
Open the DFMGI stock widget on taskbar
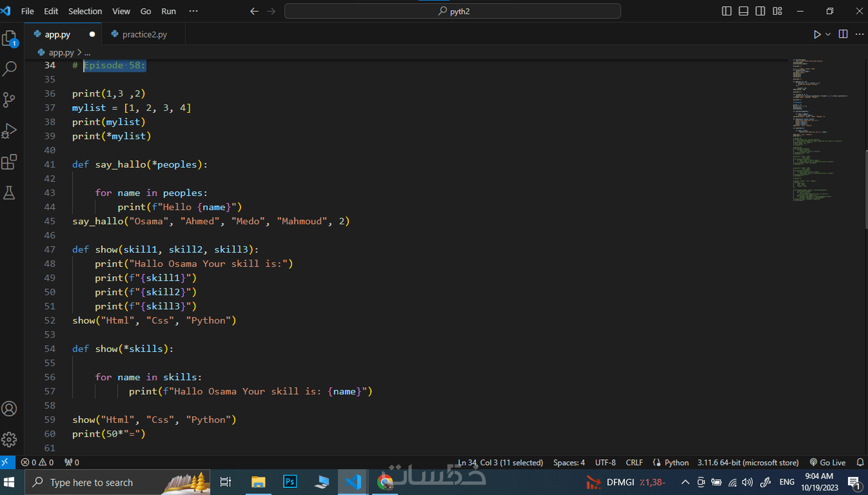[x=625, y=482]
